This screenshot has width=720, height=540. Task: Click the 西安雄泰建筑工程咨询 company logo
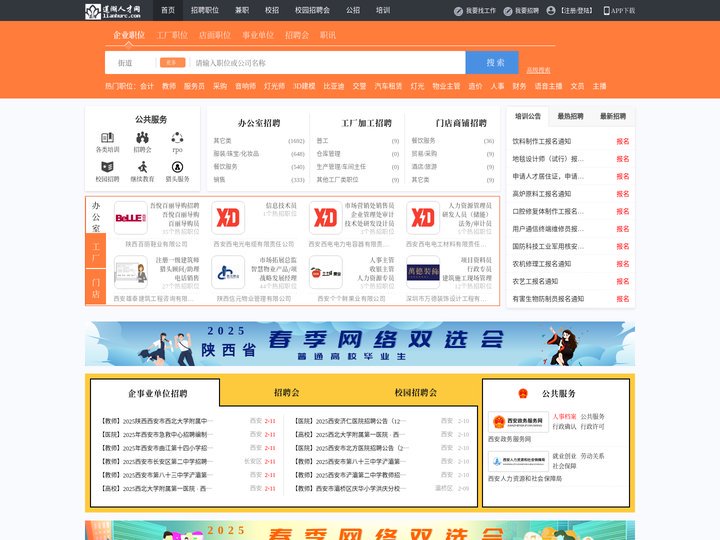coord(131,272)
